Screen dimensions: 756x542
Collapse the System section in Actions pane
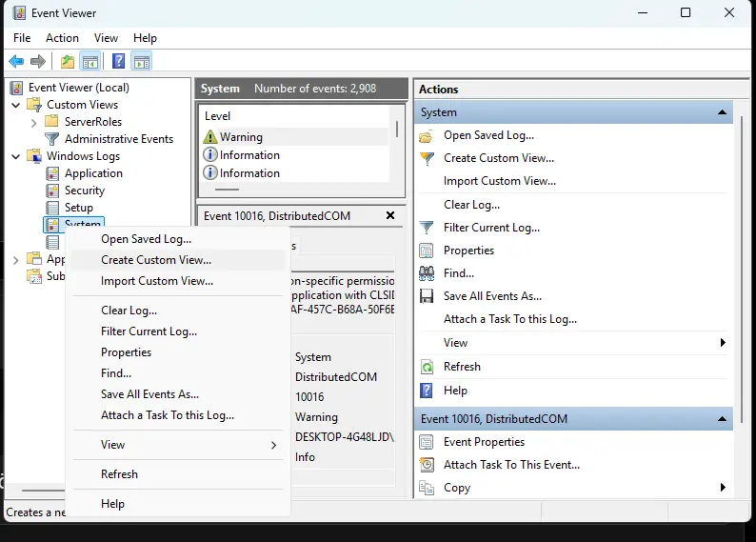click(722, 112)
